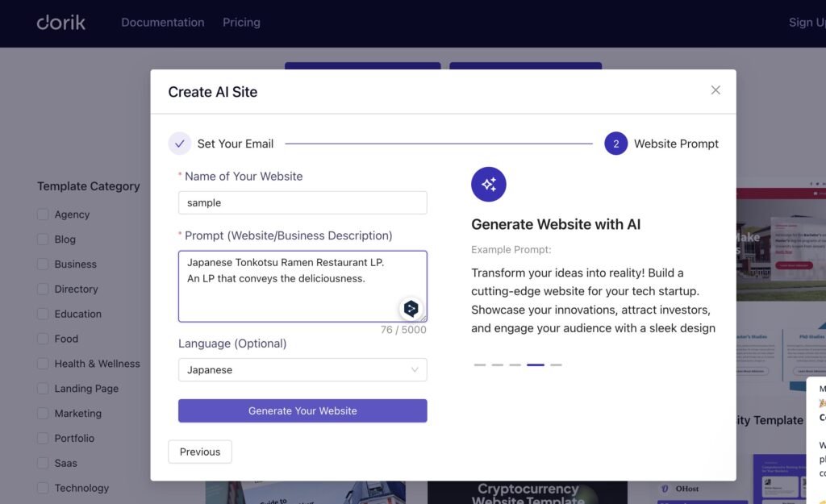Go to the Pricing page
This screenshot has height=504, width=826.
241,22
